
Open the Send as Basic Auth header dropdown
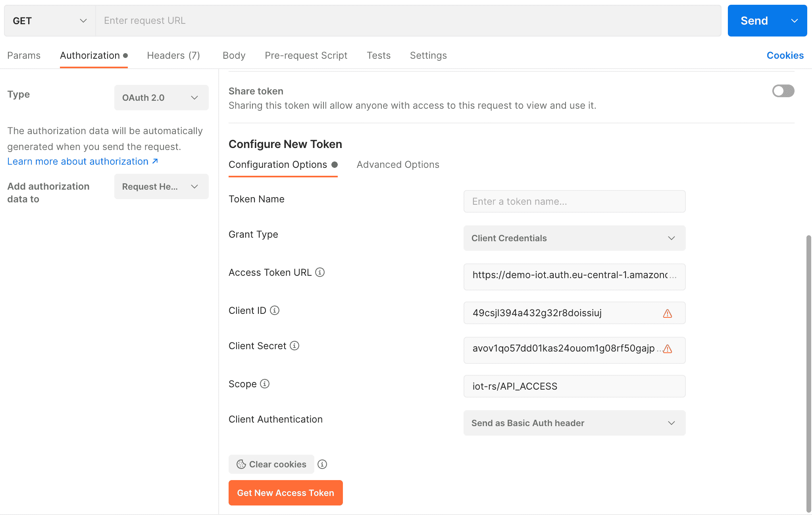tap(574, 423)
